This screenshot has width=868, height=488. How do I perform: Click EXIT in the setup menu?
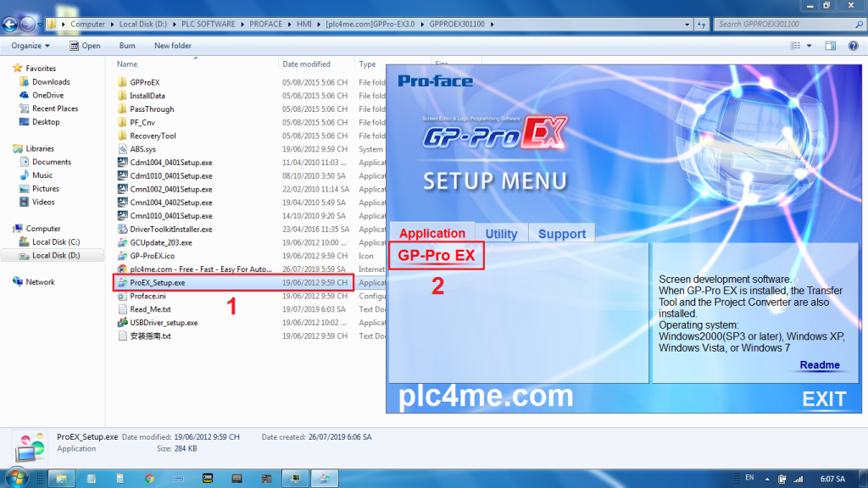pos(823,399)
